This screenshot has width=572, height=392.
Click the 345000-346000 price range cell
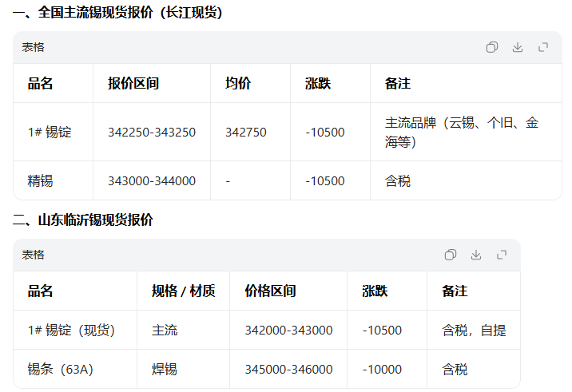(x=288, y=370)
